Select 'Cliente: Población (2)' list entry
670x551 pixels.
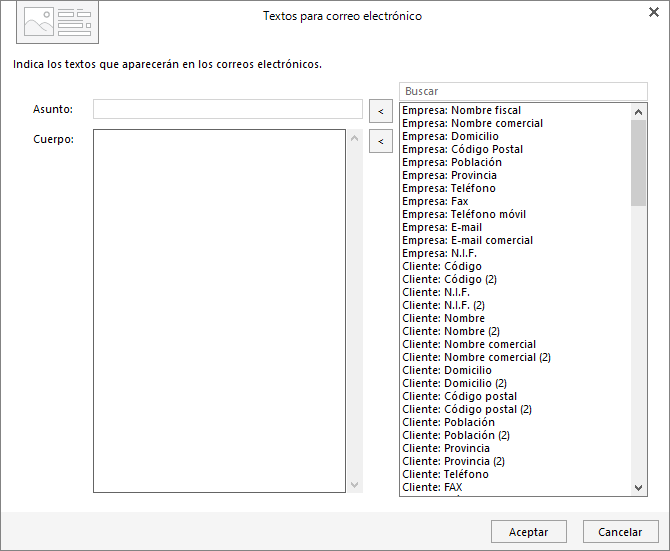click(516, 435)
